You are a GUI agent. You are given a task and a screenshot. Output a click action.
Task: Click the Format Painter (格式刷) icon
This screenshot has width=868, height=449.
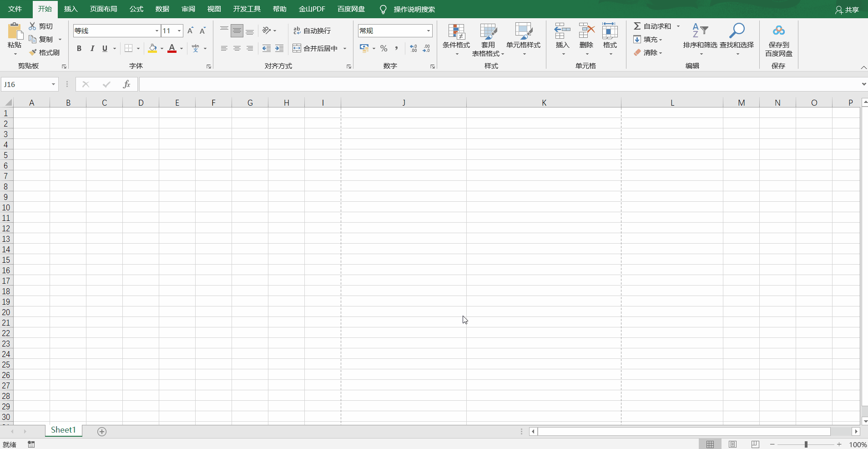[x=33, y=52]
